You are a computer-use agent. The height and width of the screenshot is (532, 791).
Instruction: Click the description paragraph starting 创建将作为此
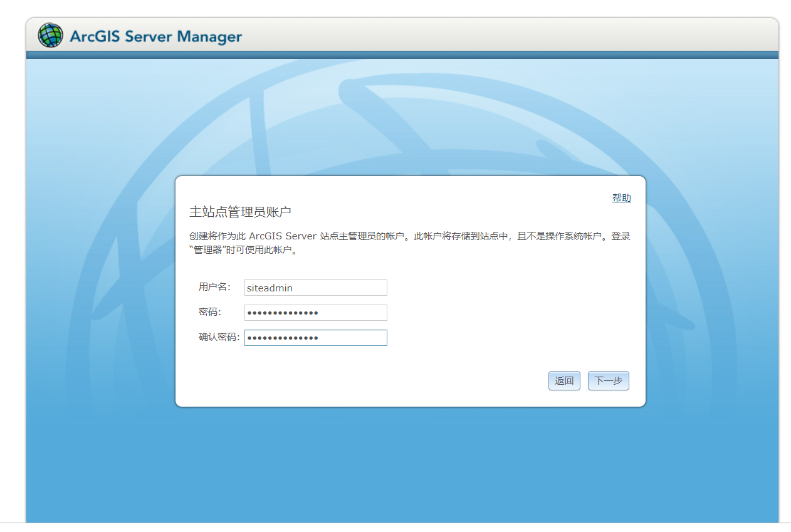pyautogui.click(x=409, y=243)
